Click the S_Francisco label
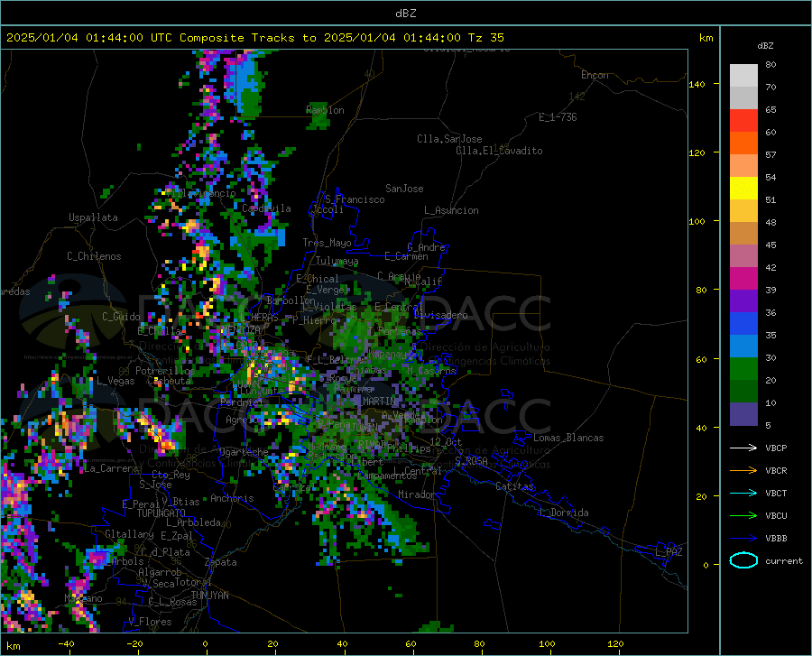Viewport: 812px width, 656px height. tap(355, 199)
